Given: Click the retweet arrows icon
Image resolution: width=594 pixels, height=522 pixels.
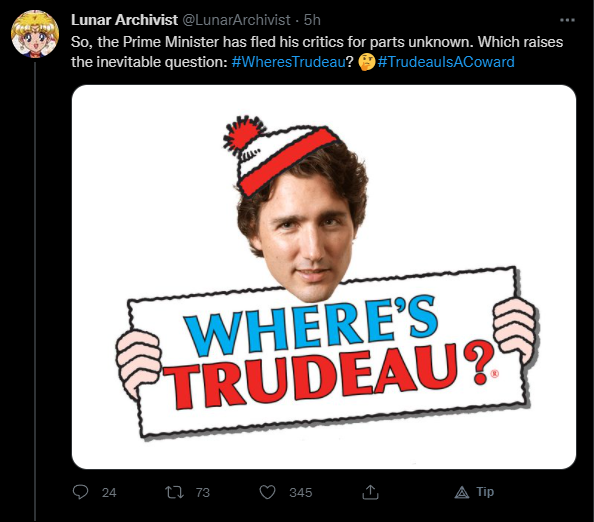Looking at the screenshot, I should click(x=175, y=492).
